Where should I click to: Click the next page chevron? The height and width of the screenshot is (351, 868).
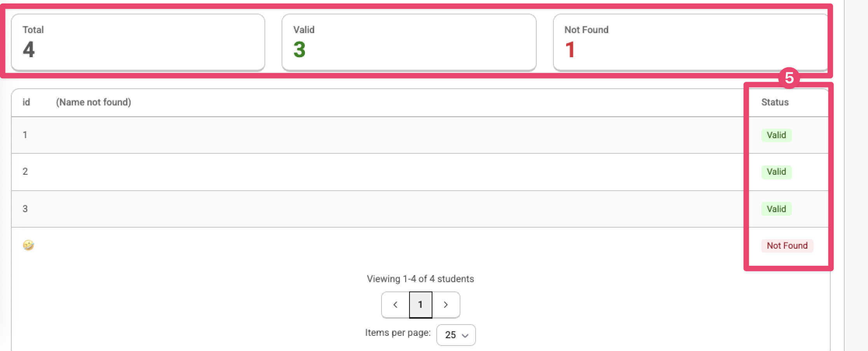point(446,305)
